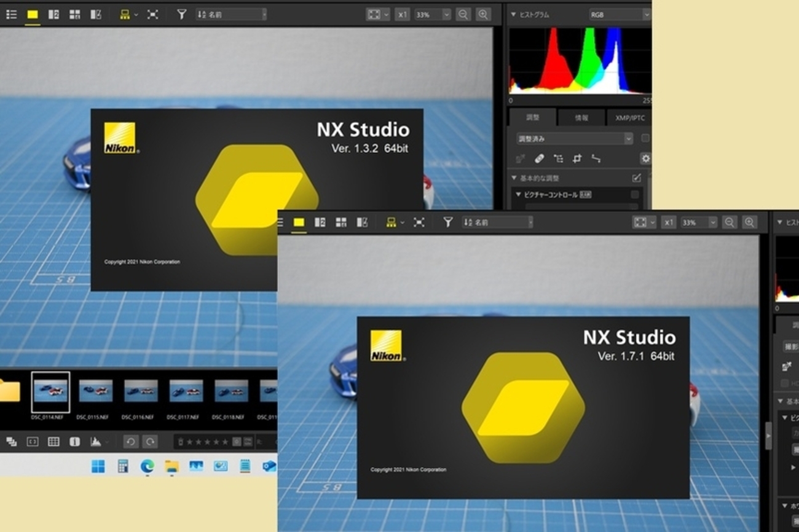The height and width of the screenshot is (532, 799).
Task: Open adjustment settings gear
Action: 645,158
